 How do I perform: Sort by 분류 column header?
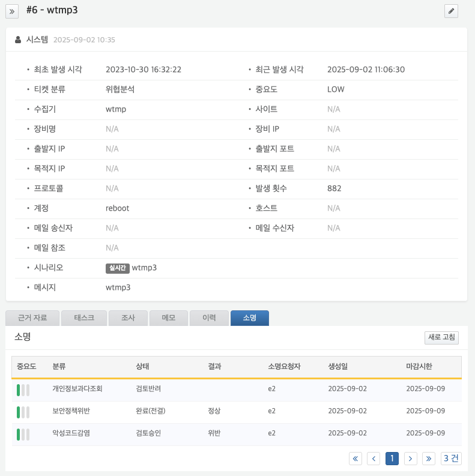click(59, 366)
